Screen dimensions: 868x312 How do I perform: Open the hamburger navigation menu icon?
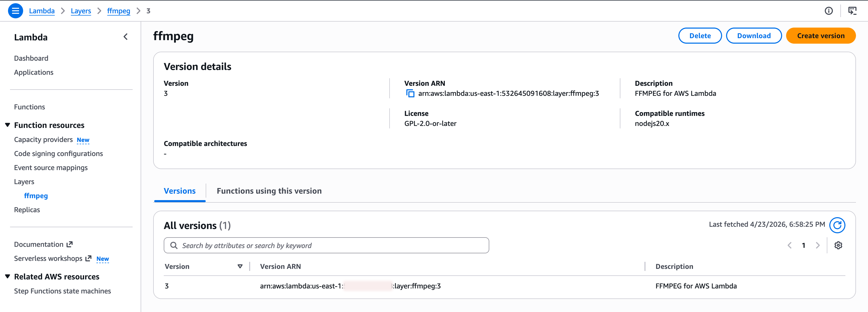(15, 11)
